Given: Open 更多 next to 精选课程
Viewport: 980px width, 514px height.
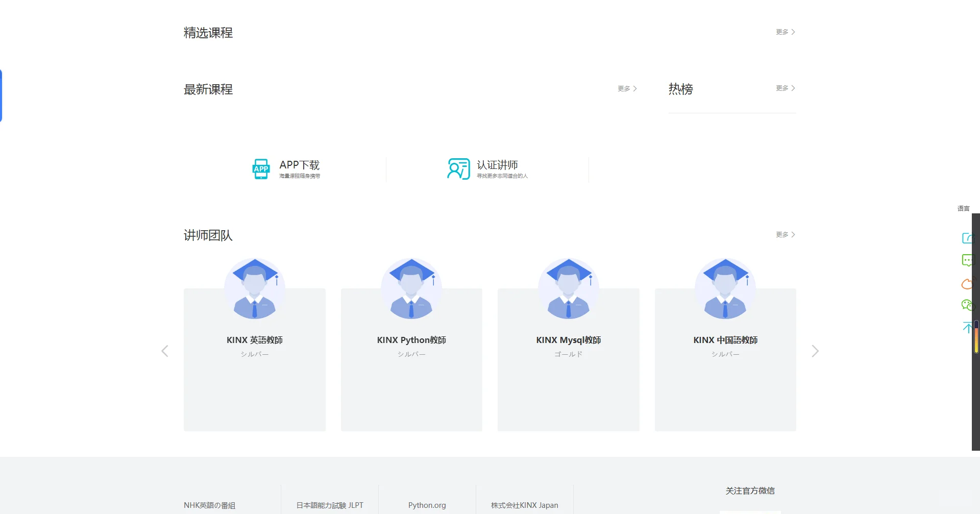Looking at the screenshot, I should [x=784, y=32].
